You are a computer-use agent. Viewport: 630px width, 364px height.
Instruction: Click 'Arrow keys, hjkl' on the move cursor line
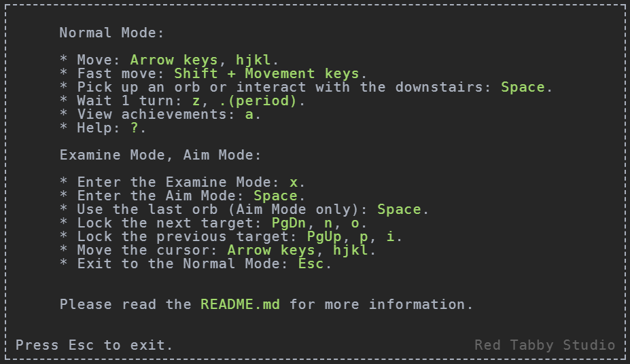click(x=298, y=251)
